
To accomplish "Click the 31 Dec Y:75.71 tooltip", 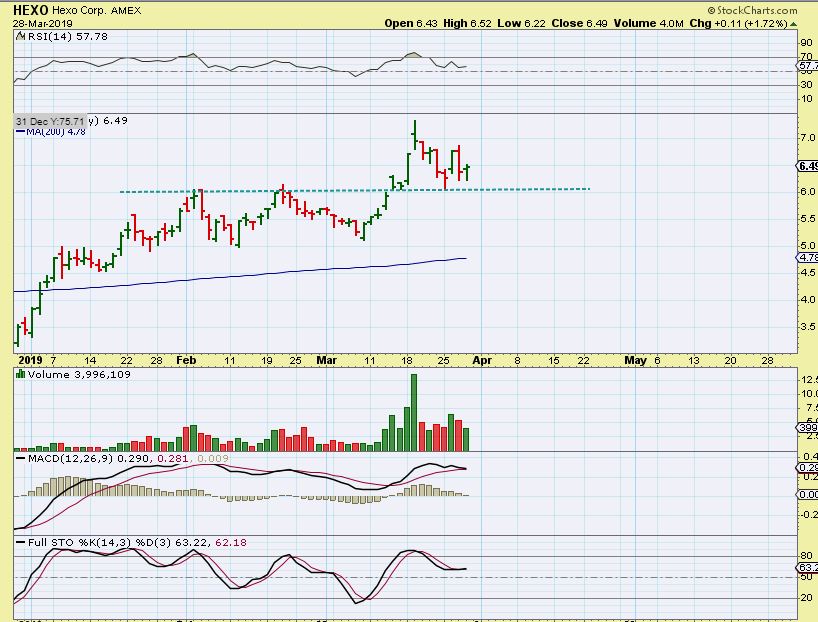I will click(x=50, y=121).
